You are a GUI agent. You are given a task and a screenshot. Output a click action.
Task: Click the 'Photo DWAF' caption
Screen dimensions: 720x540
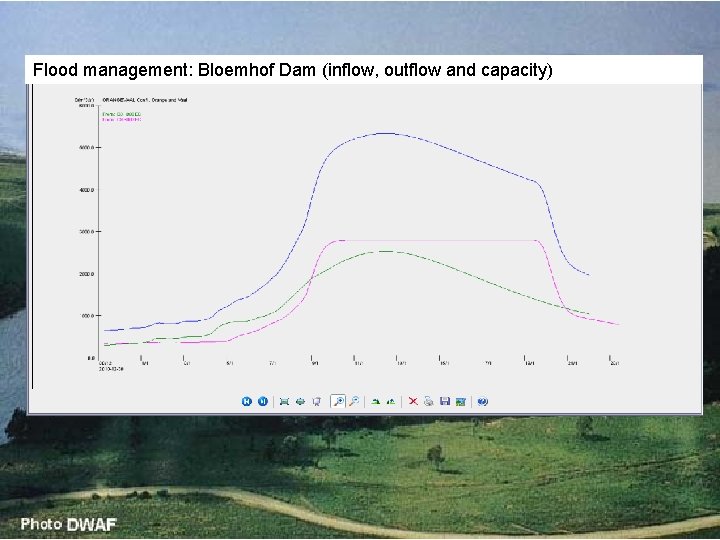tap(69, 524)
